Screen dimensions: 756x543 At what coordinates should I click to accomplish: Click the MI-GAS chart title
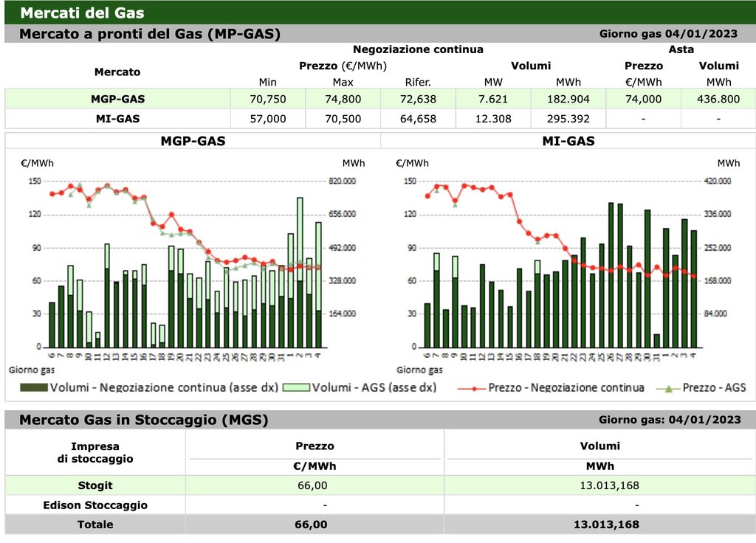pyautogui.click(x=568, y=141)
